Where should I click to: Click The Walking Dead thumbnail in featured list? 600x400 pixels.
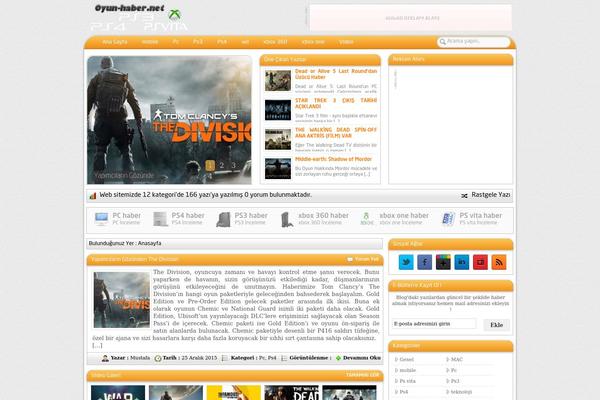pos(278,139)
